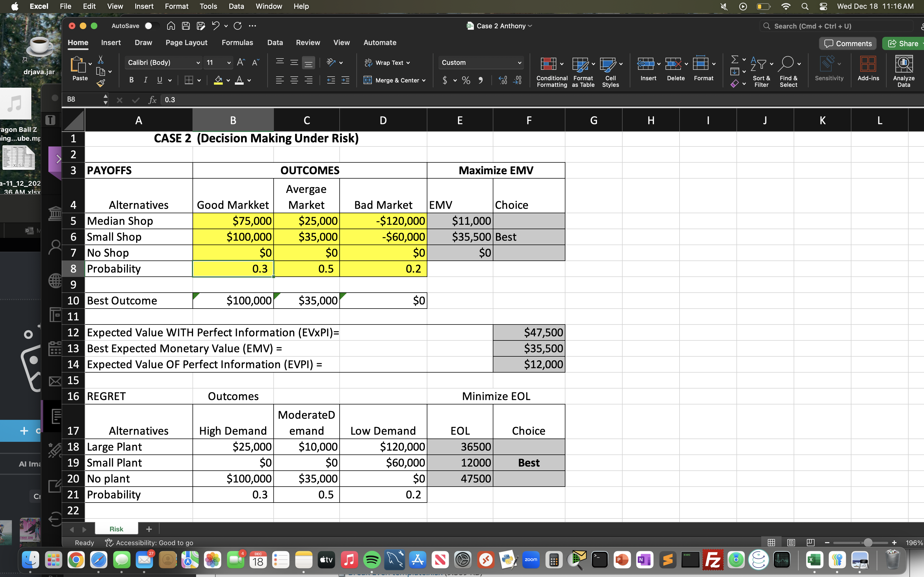924x577 pixels.
Task: Open the Cell Styles gallery
Action: tap(610, 69)
